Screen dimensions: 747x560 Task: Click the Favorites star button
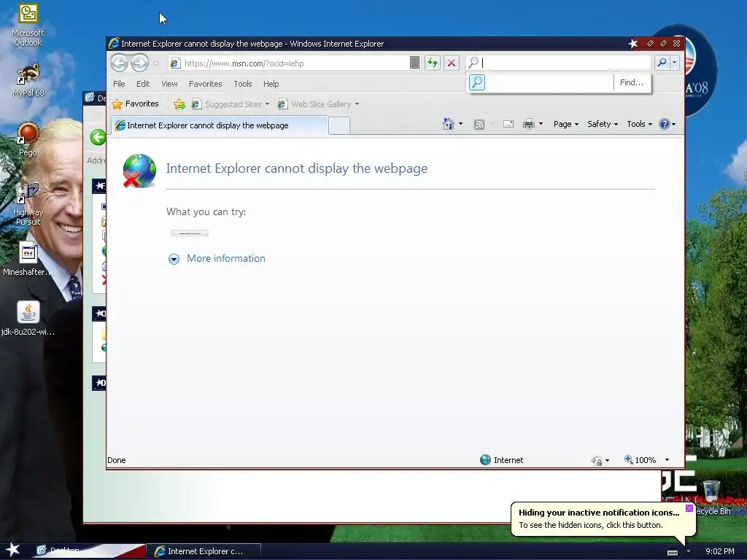point(135,104)
